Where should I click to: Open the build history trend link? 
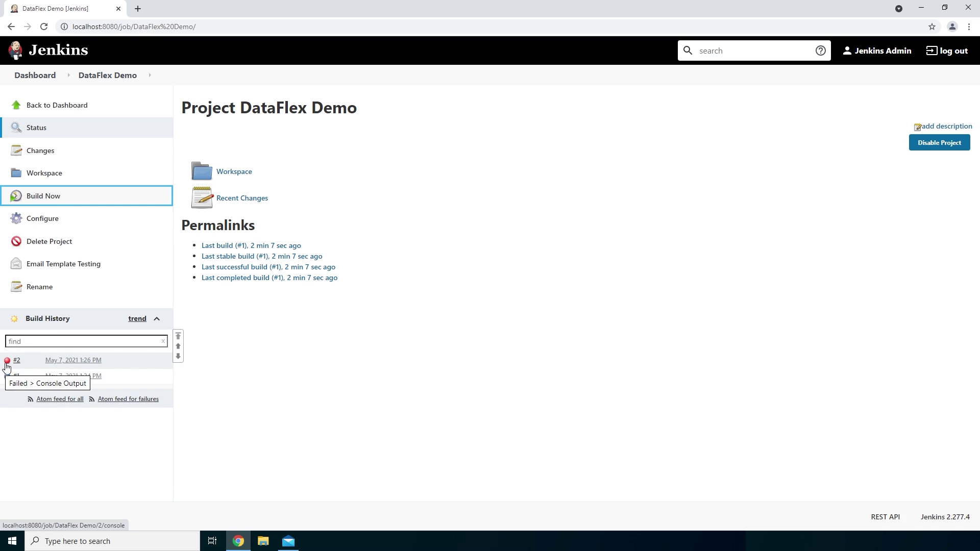[137, 318]
